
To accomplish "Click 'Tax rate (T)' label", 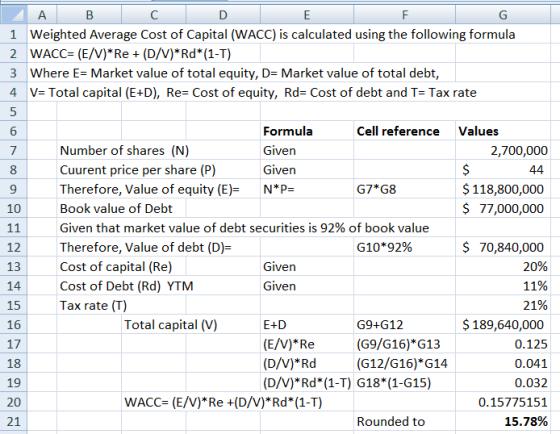I will (93, 305).
